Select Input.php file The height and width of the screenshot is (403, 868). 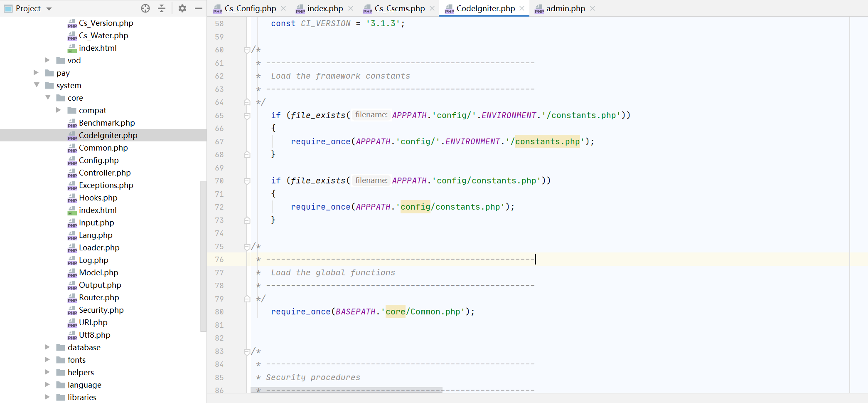(96, 223)
